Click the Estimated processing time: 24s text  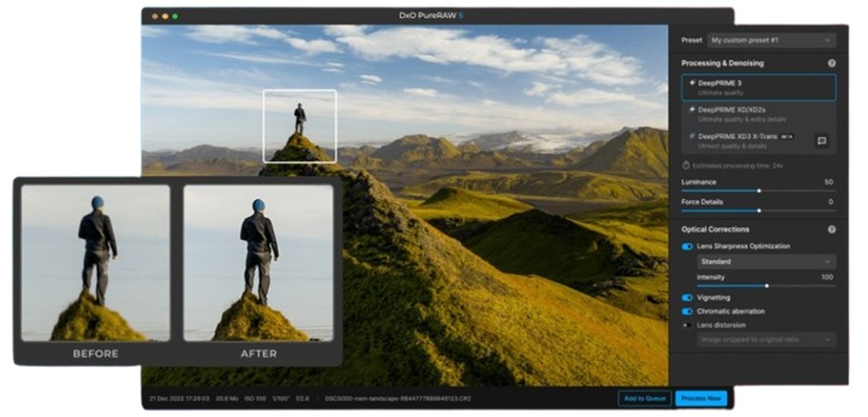738,165
